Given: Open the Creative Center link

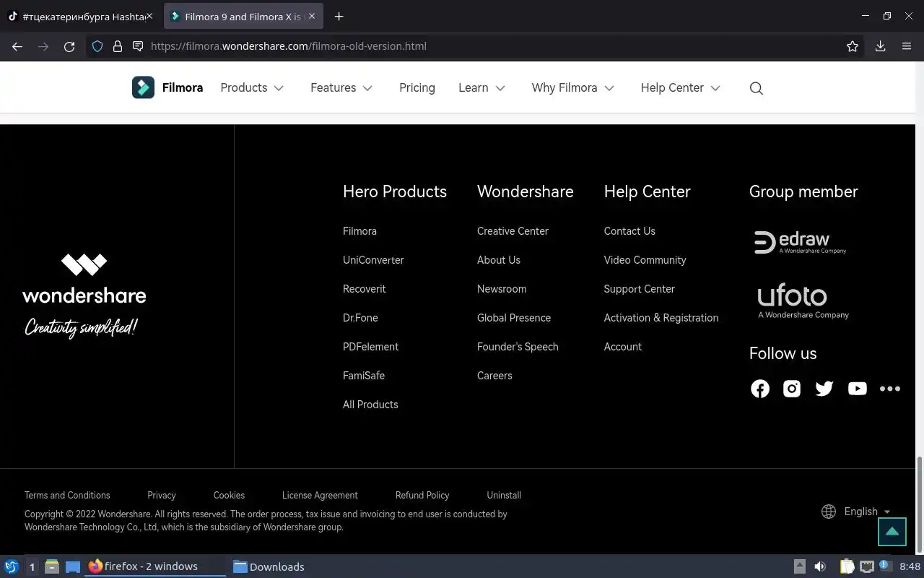Looking at the screenshot, I should coord(513,231).
